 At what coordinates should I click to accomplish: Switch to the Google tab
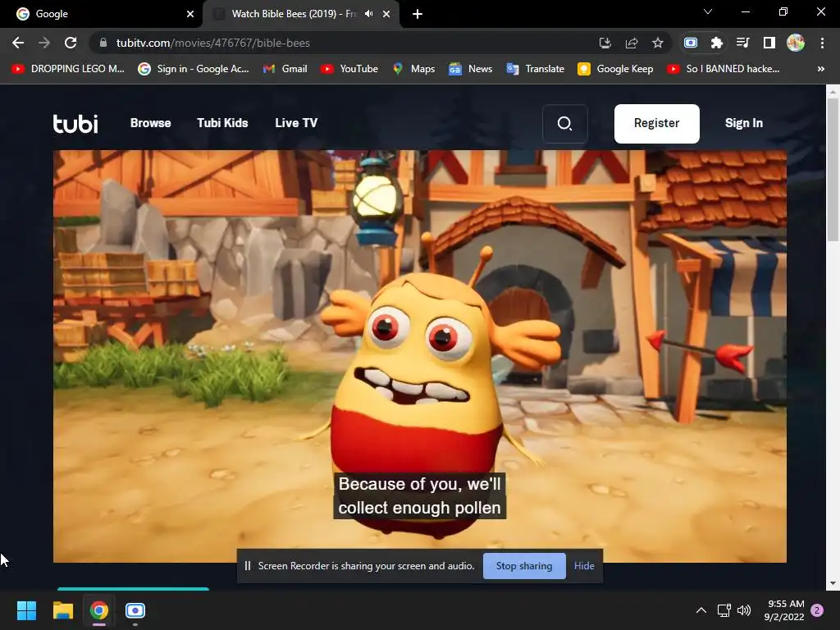[x=101, y=14]
